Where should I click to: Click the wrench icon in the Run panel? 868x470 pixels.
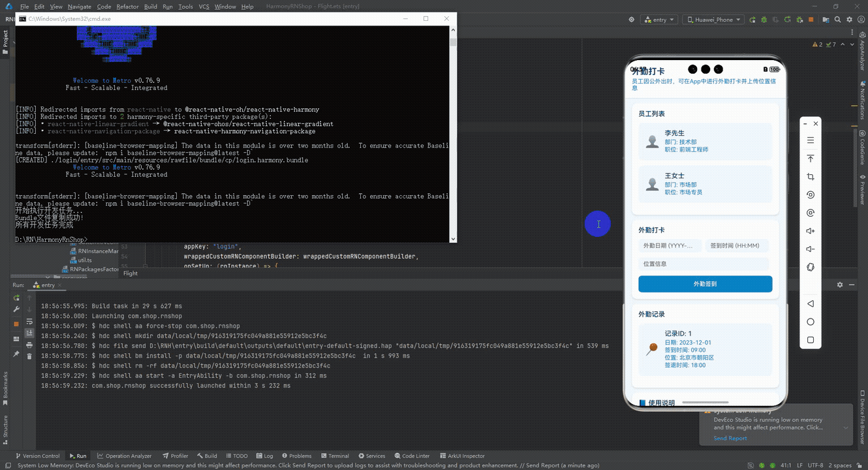pyautogui.click(x=16, y=309)
